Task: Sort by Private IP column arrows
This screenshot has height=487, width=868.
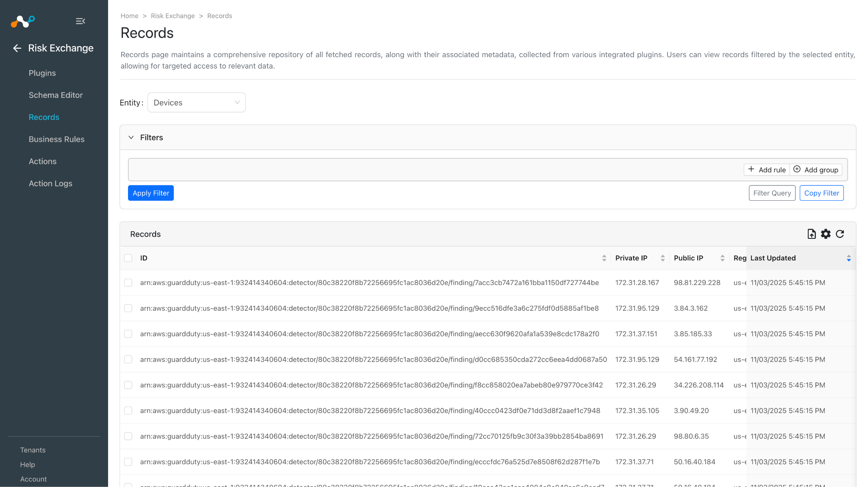Action: pos(662,258)
